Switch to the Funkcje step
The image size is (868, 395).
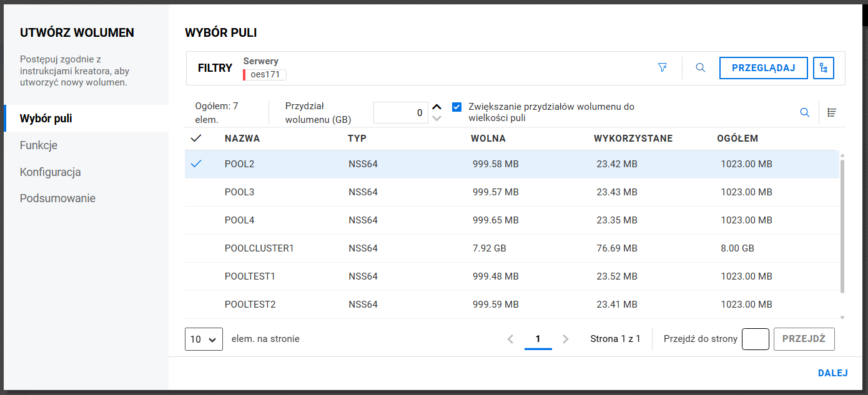[x=39, y=145]
